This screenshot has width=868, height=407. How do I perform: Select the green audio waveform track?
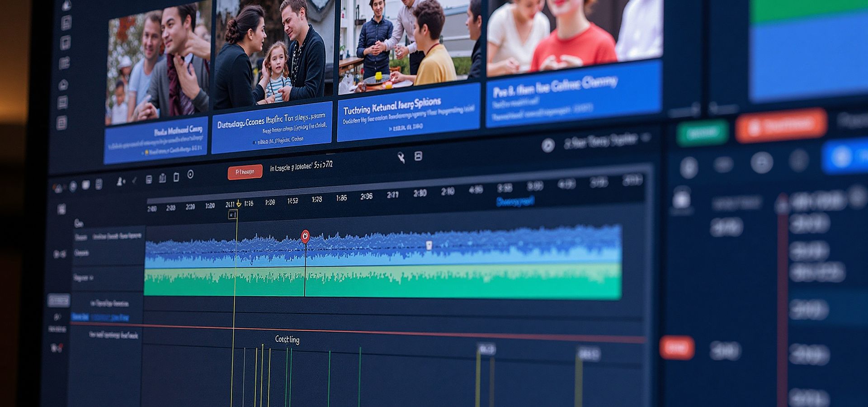[x=383, y=281]
